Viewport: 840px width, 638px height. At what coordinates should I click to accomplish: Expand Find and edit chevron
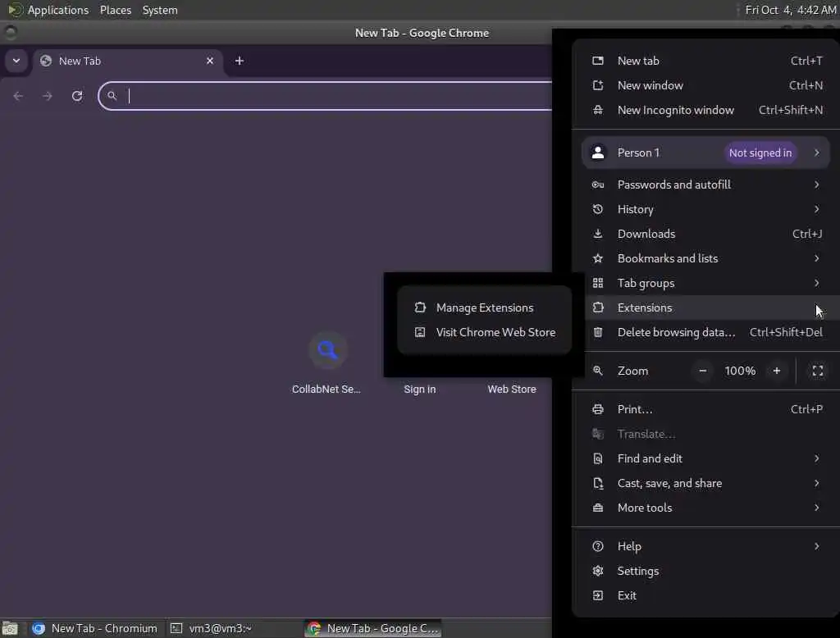pyautogui.click(x=816, y=459)
